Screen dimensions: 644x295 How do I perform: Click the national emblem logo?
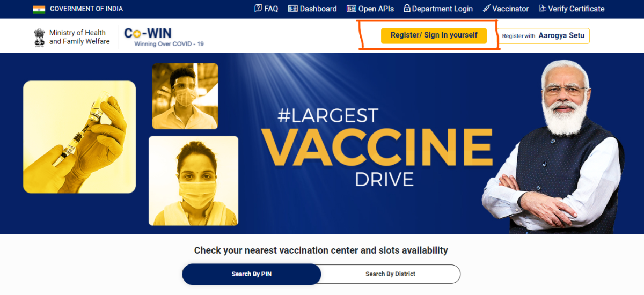[40, 38]
